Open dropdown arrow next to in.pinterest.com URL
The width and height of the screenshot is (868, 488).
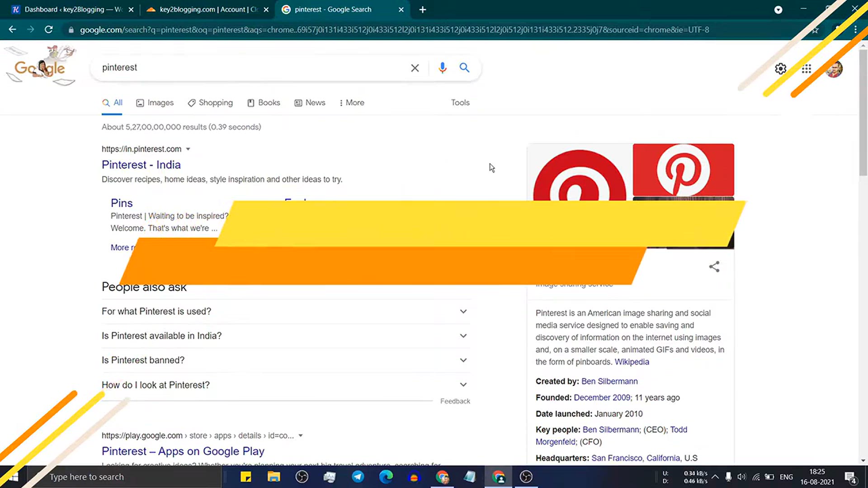click(x=188, y=149)
